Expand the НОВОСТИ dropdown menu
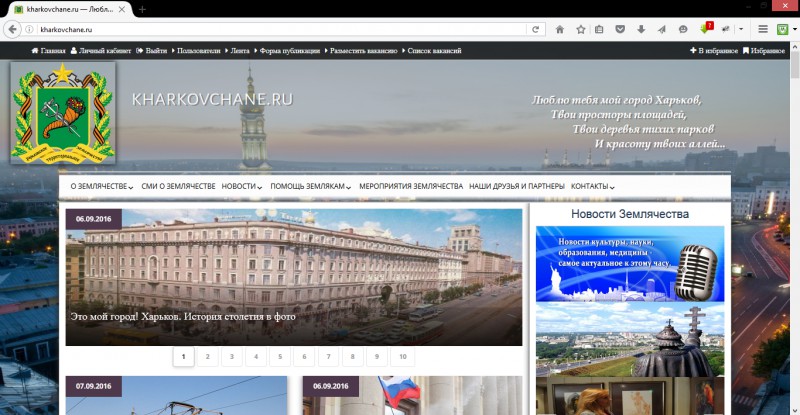The image size is (800, 415). coord(241,186)
